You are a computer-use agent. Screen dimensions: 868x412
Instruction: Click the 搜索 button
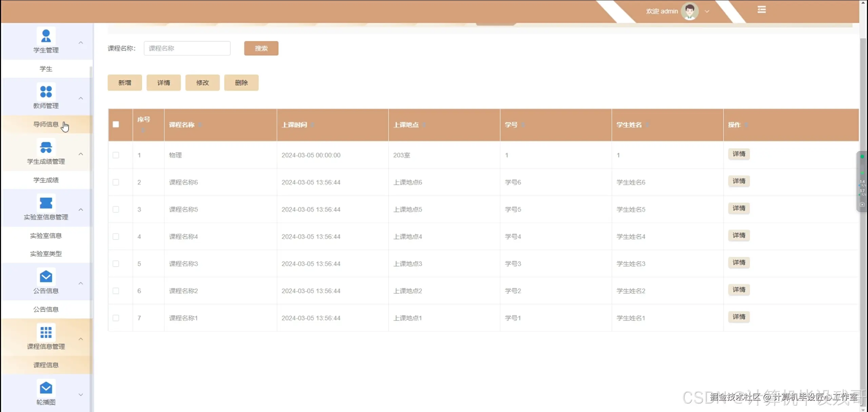tap(261, 48)
